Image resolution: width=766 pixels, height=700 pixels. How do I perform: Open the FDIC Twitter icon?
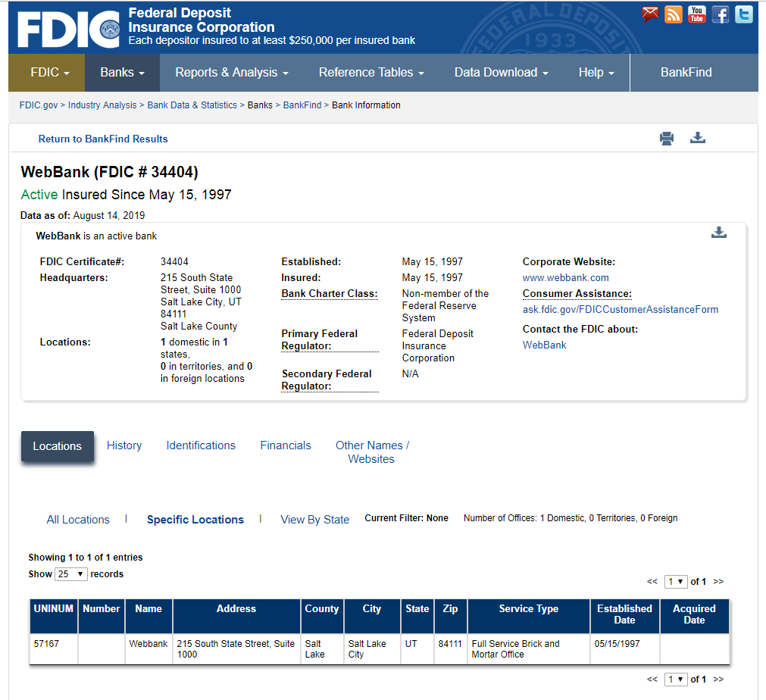(x=744, y=14)
